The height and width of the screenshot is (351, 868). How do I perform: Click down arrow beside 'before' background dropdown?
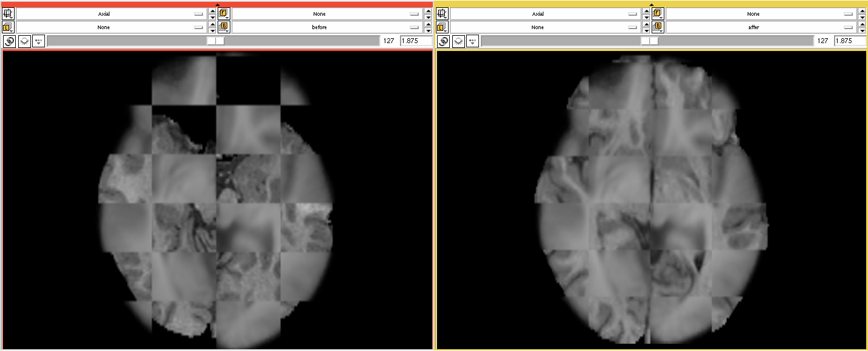tap(428, 30)
